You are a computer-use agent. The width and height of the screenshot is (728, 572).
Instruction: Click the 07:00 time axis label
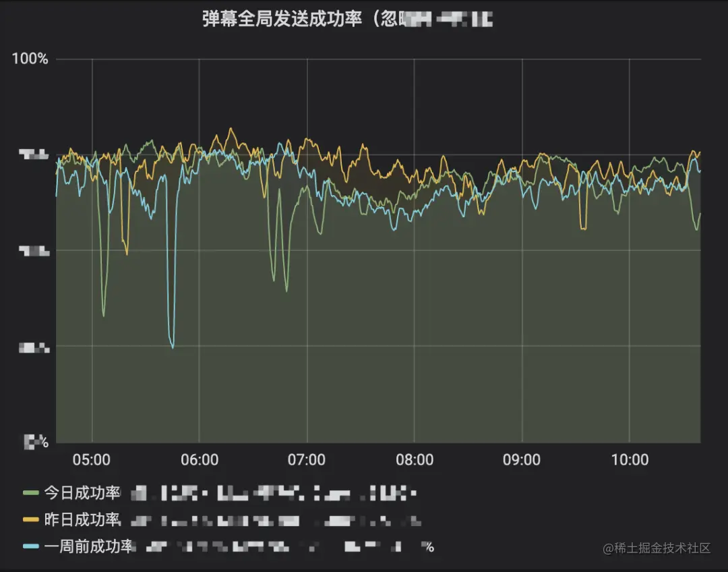[x=307, y=459]
